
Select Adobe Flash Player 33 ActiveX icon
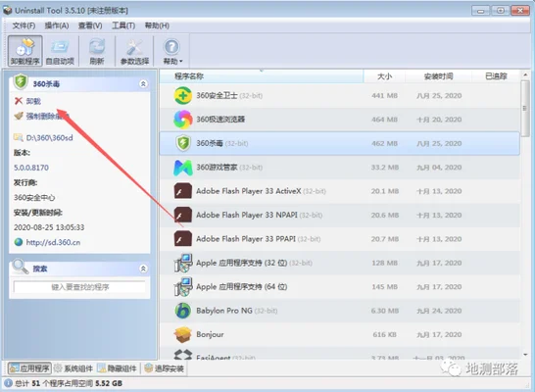[x=183, y=191]
